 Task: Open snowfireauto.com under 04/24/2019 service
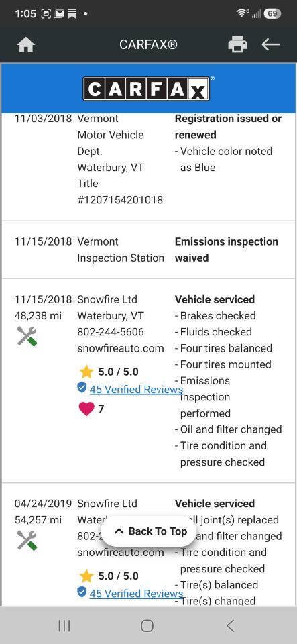pos(121,552)
